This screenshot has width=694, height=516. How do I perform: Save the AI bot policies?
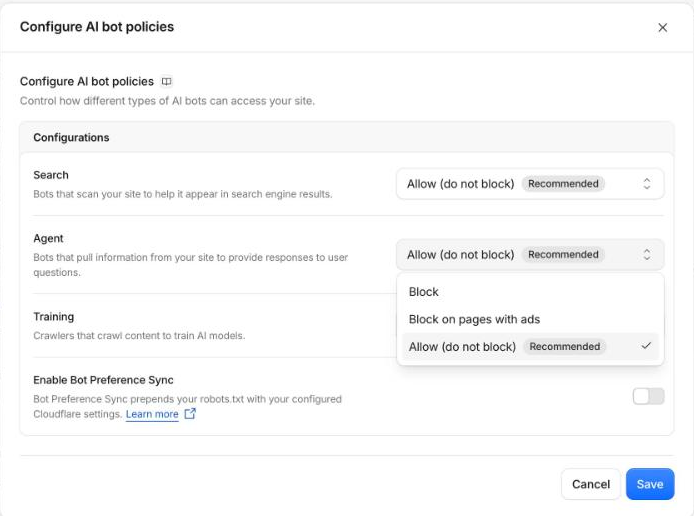[650, 484]
